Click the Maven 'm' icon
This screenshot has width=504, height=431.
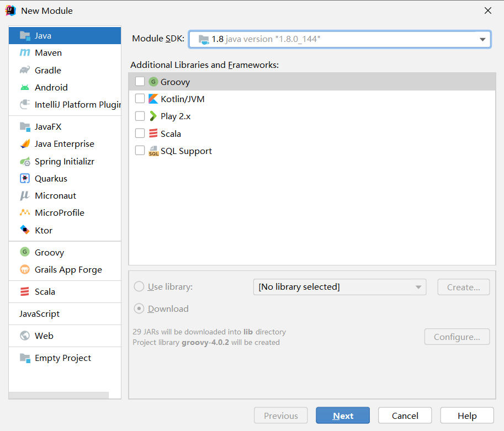(25, 53)
